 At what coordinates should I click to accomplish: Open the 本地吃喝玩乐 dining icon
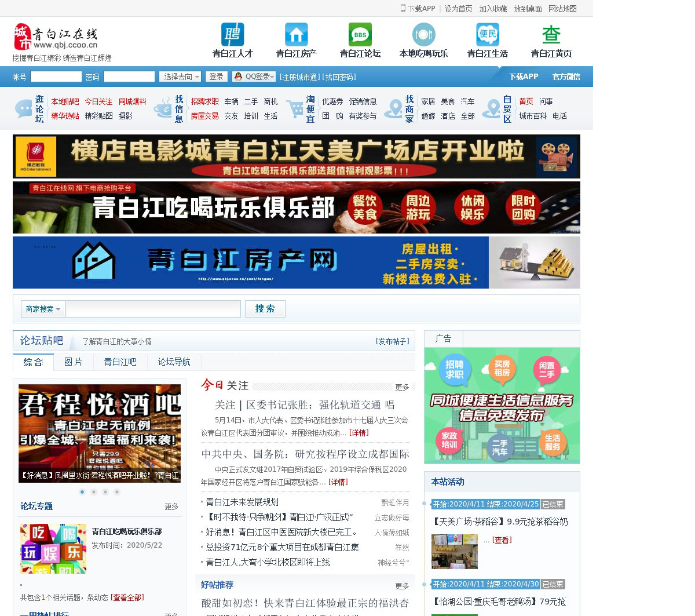(x=424, y=35)
